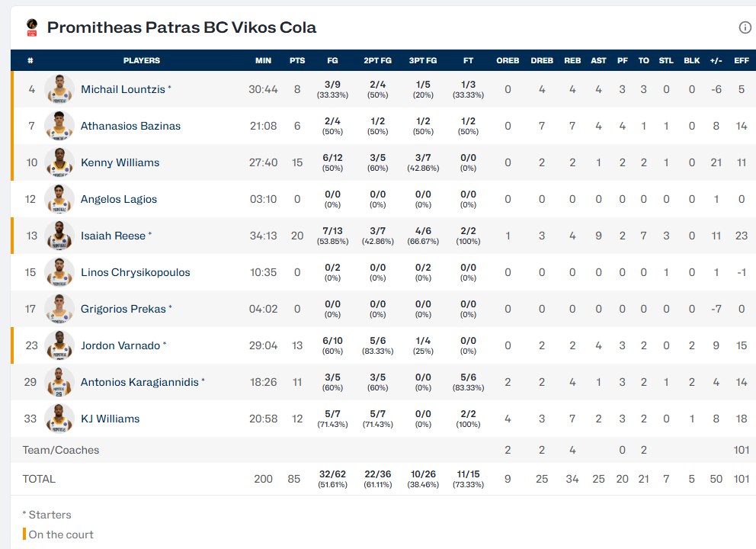
Task: Open Athanasios Bazinas player profile link
Action: tap(130, 126)
